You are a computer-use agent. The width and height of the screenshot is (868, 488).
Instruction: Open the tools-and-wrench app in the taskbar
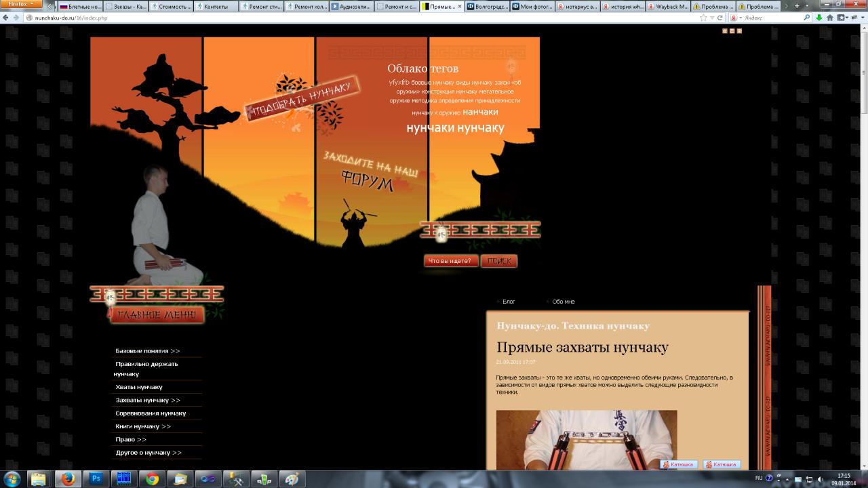click(x=236, y=479)
